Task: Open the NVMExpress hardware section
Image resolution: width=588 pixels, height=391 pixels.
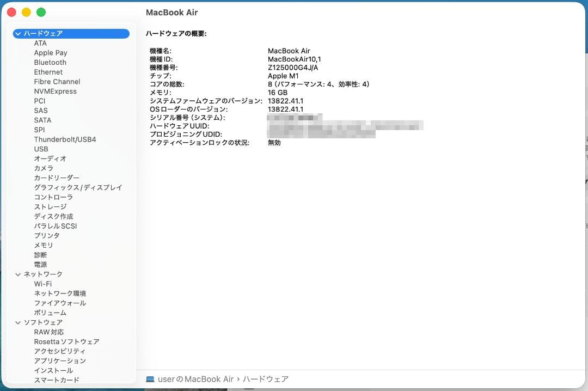Action: 54,91
